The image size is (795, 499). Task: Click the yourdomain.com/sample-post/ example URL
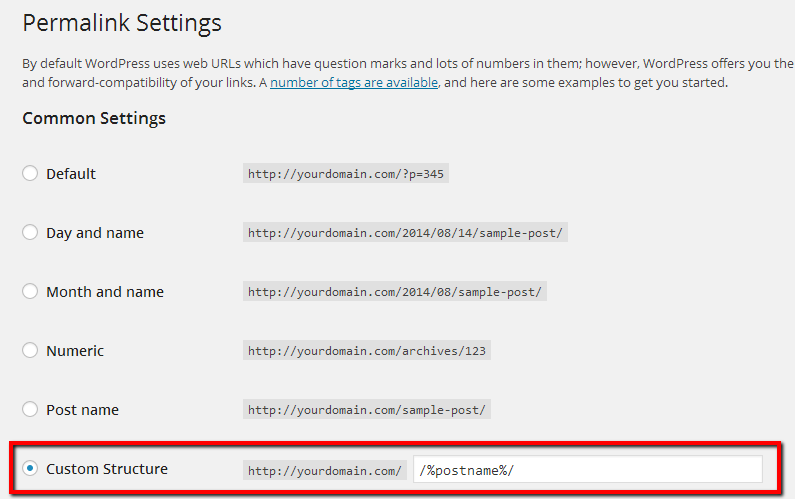[367, 409]
